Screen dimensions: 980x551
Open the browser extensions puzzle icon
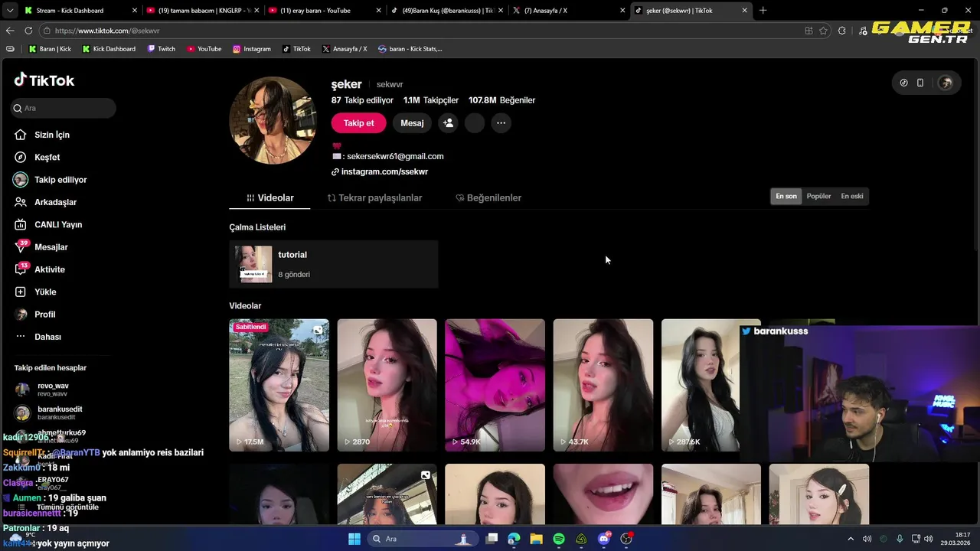(x=842, y=31)
